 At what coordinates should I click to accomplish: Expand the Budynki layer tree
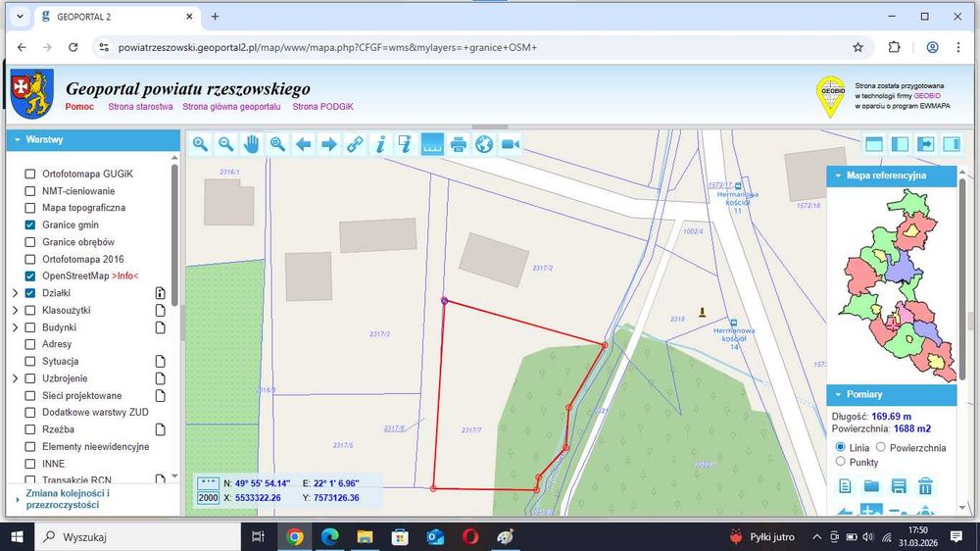[x=16, y=327]
